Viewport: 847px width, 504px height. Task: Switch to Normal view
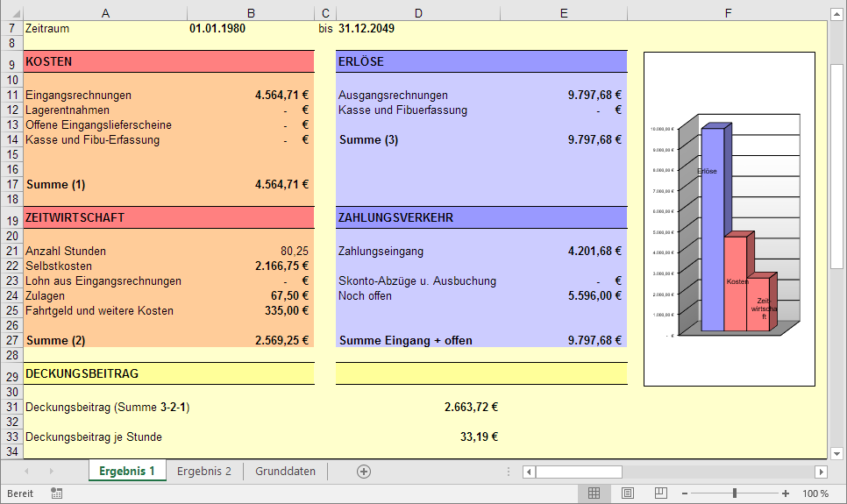tap(594, 493)
